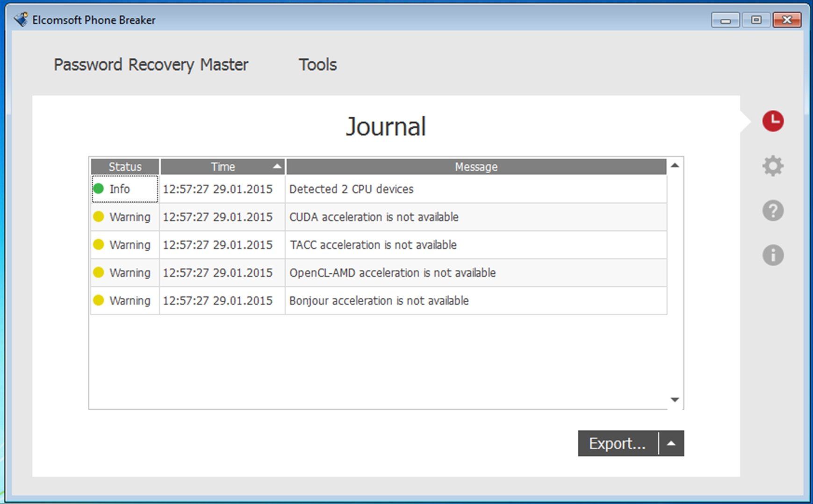Select the time cell in the OpenCL-AMD row

click(222, 273)
